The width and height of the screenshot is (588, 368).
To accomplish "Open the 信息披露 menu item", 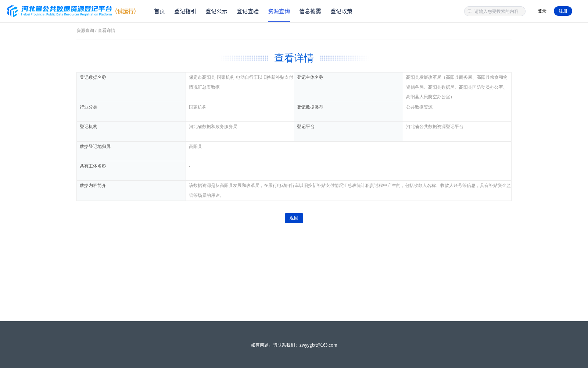I will [310, 11].
